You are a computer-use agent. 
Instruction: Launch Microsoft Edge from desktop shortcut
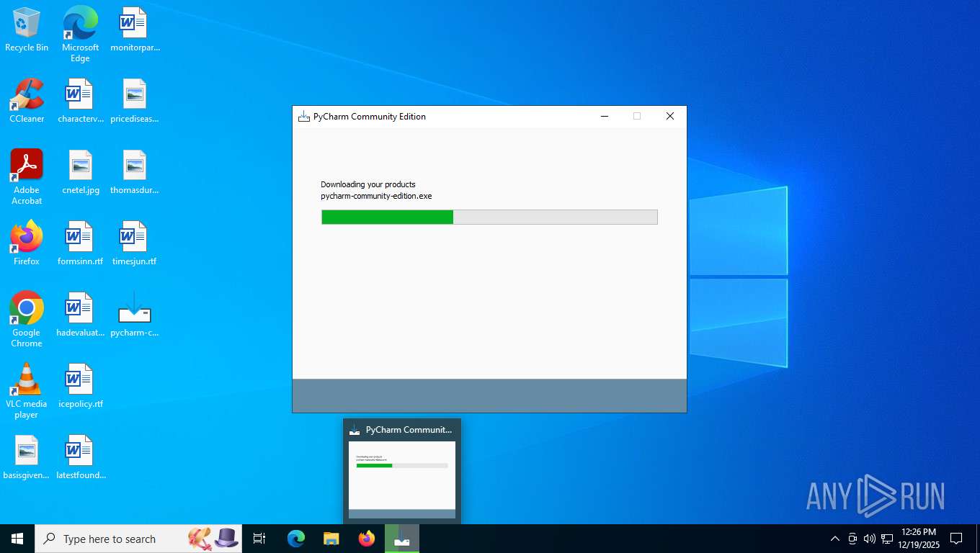(x=80, y=35)
